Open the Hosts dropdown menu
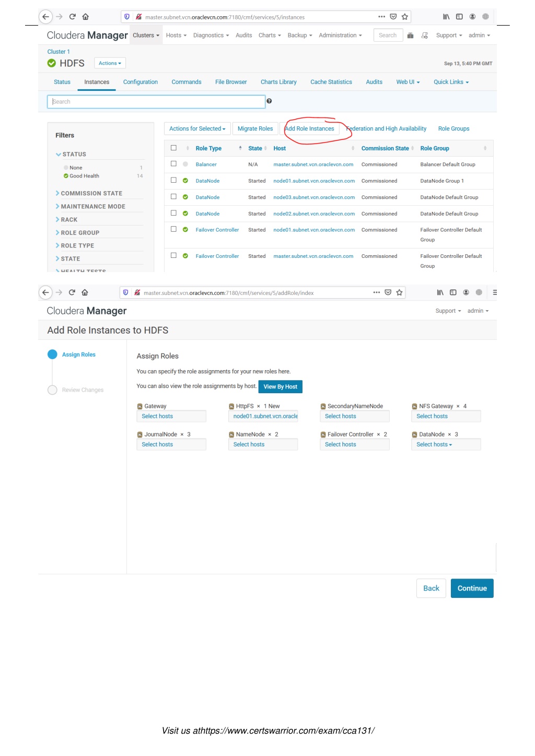Screen dimensions: 535x756 coord(176,36)
